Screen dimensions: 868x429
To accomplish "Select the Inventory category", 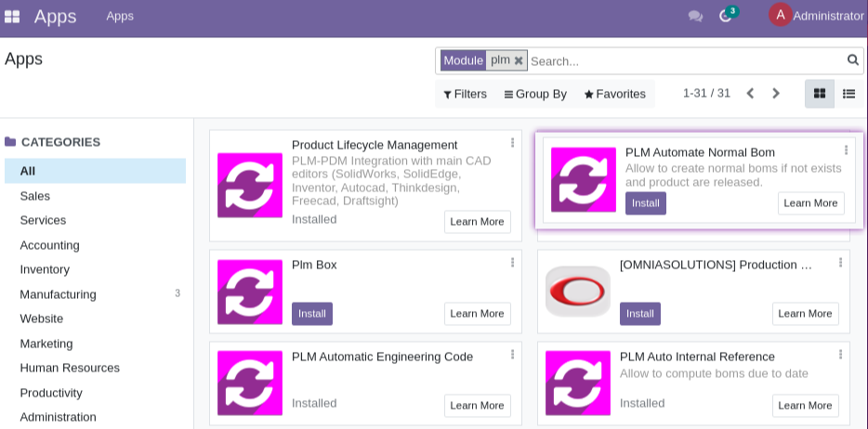I will pos(45,269).
